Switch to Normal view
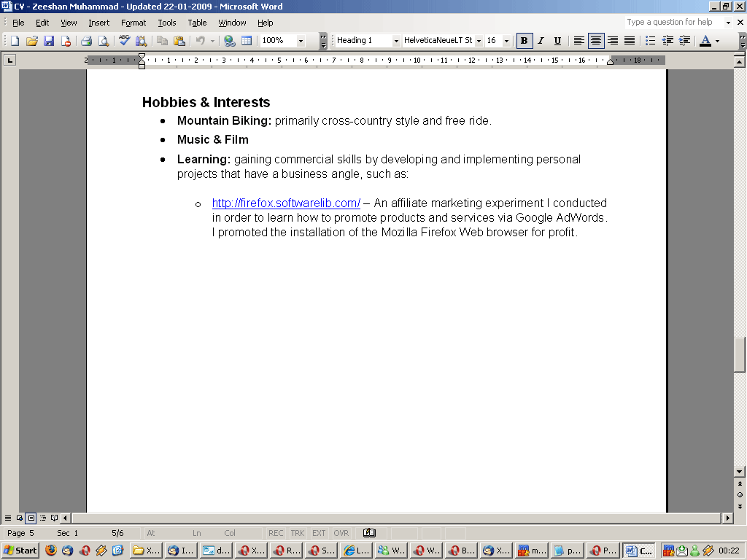Viewport: 747px width, 560px height. point(8,518)
